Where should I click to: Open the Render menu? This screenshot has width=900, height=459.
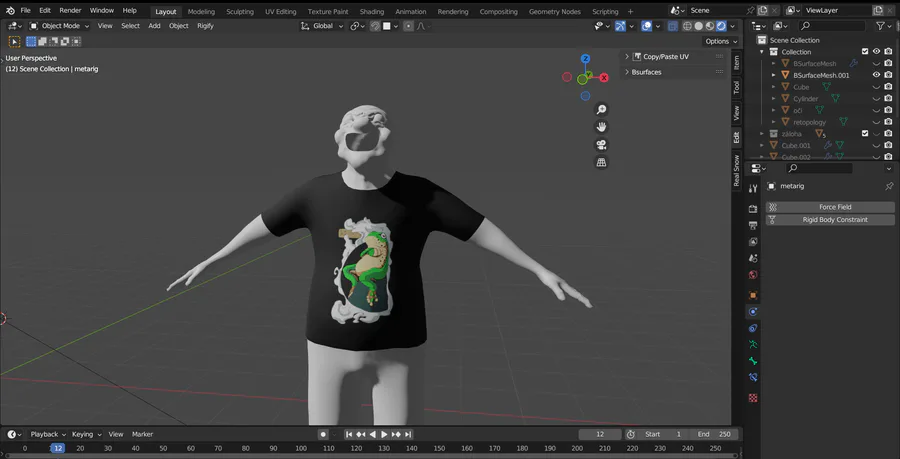[x=70, y=10]
